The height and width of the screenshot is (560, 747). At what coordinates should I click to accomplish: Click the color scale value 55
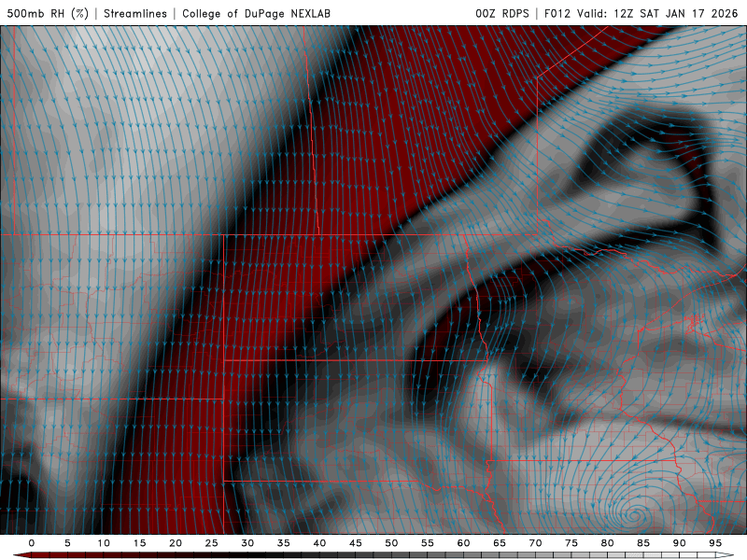tap(428, 543)
